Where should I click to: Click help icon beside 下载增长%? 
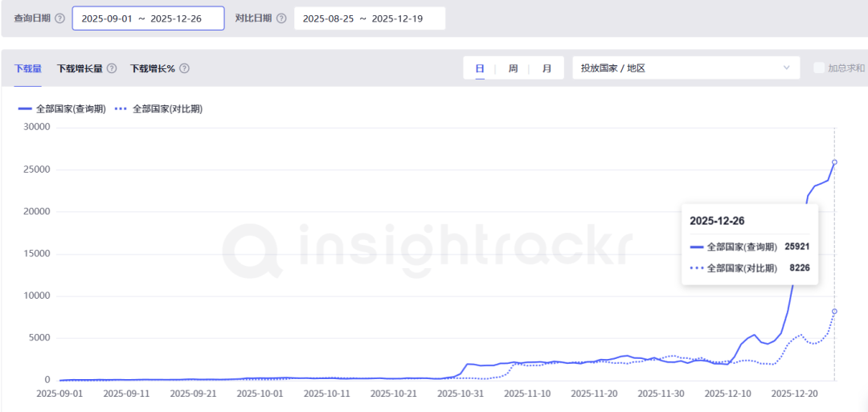[x=184, y=68]
